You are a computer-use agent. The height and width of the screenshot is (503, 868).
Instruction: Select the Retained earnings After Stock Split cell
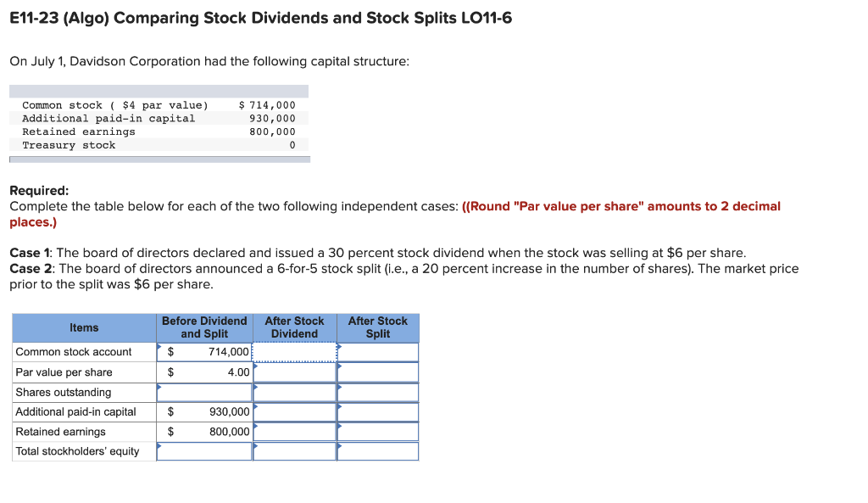click(377, 432)
